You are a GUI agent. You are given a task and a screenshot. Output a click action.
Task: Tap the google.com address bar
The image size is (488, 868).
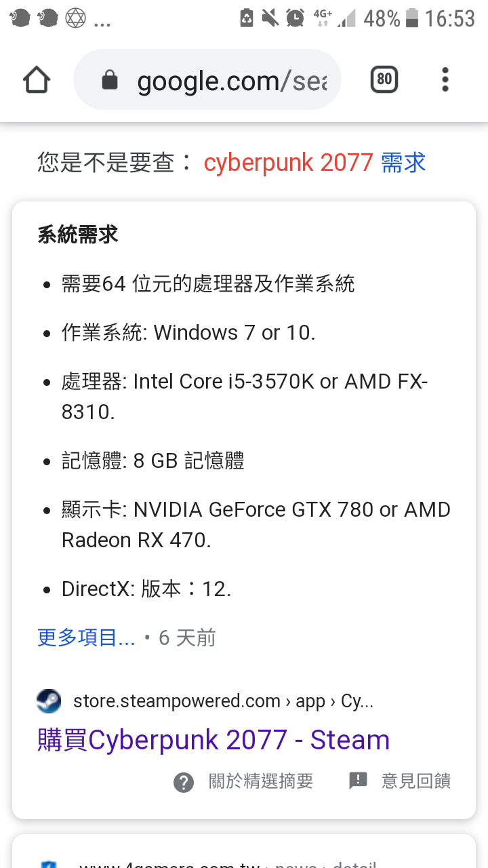207,80
